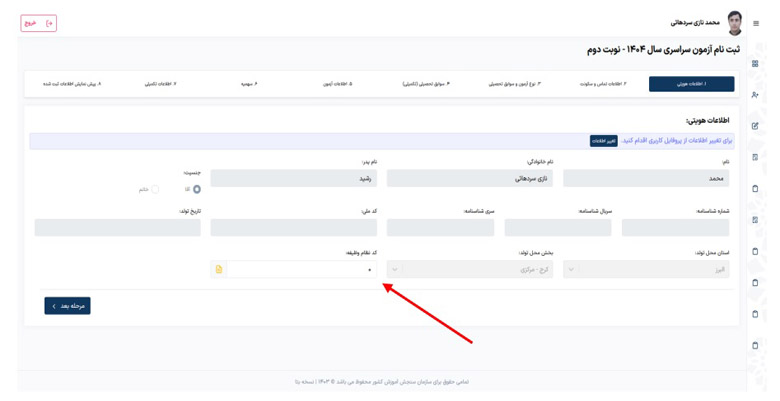Go to step 4 سوابق تحصیلی (تکمیلی)

[x=426, y=84]
